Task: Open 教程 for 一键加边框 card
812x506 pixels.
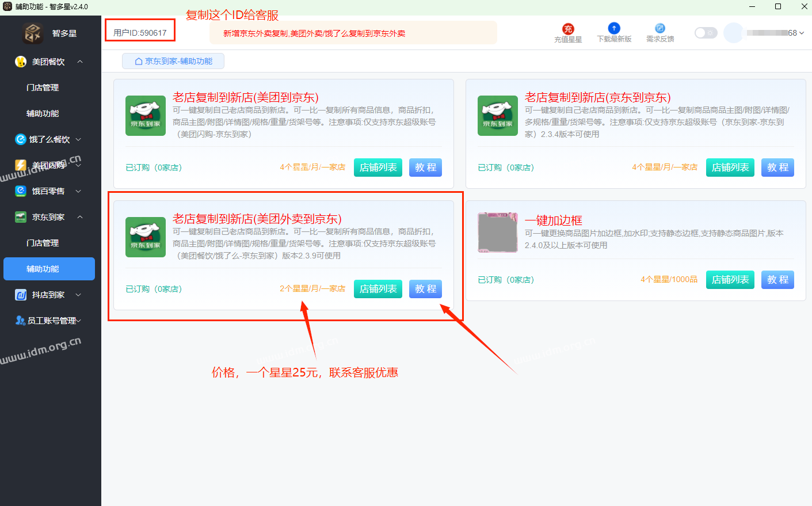Action: (777, 280)
